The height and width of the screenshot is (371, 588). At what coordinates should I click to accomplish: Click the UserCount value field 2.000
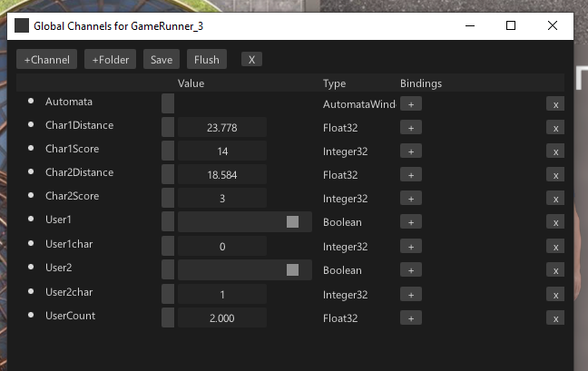click(222, 318)
